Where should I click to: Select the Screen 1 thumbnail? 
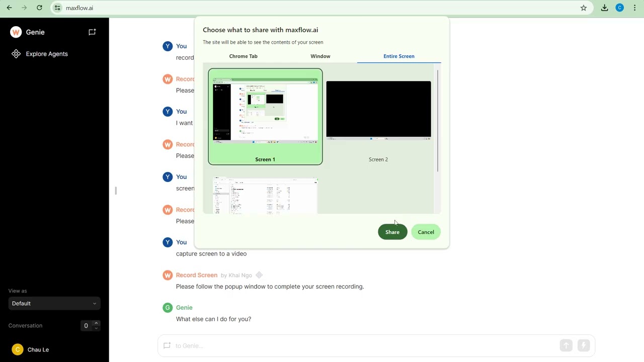(265, 117)
